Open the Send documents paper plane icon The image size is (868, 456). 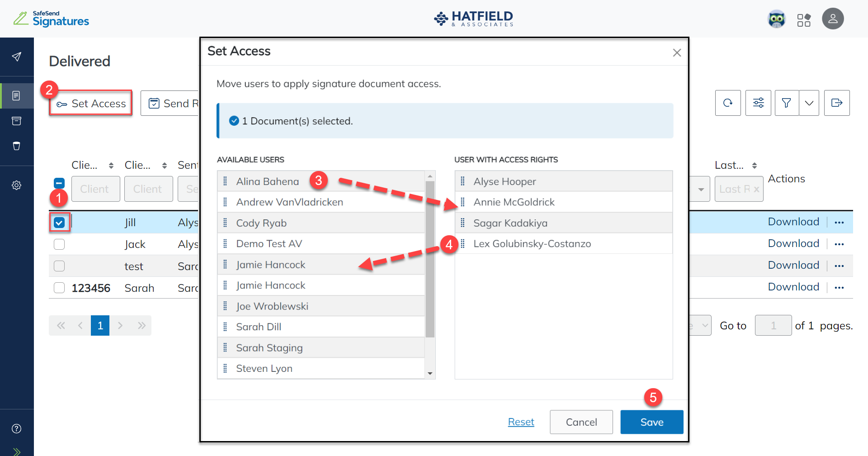pos(17,57)
